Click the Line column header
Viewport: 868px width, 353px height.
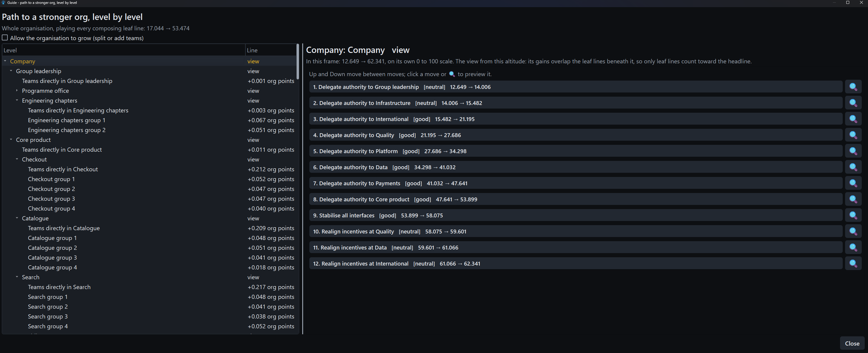click(271, 50)
